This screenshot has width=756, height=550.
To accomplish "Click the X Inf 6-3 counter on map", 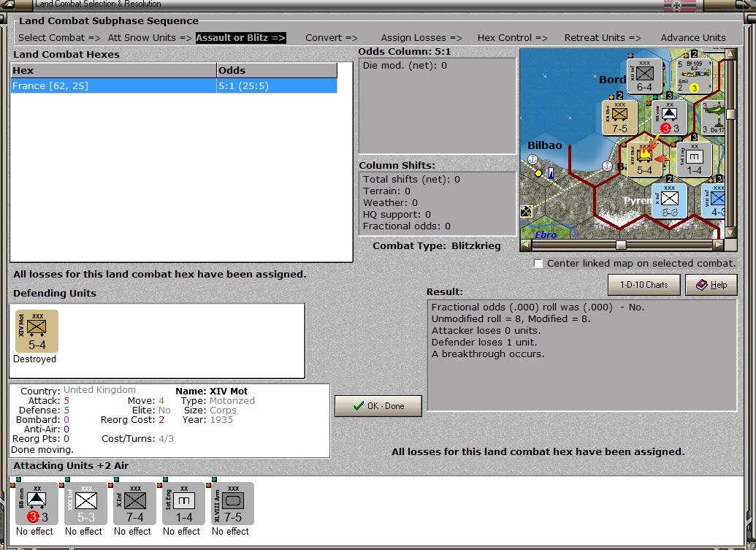I will tap(669, 202).
